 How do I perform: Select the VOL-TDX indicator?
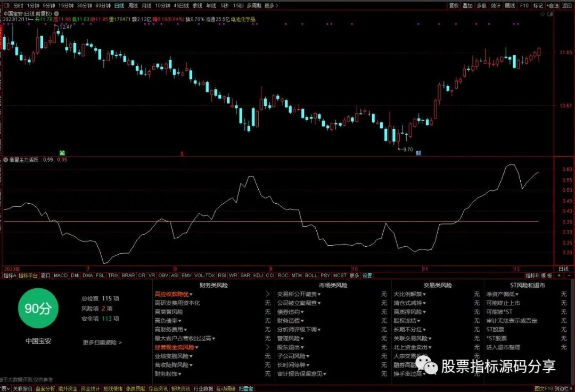(204, 276)
